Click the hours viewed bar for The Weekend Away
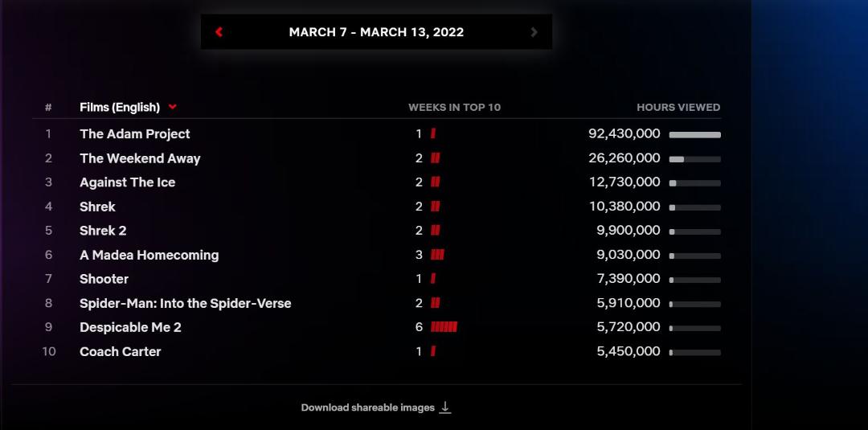This screenshot has width=868, height=430. pyautogui.click(x=694, y=159)
